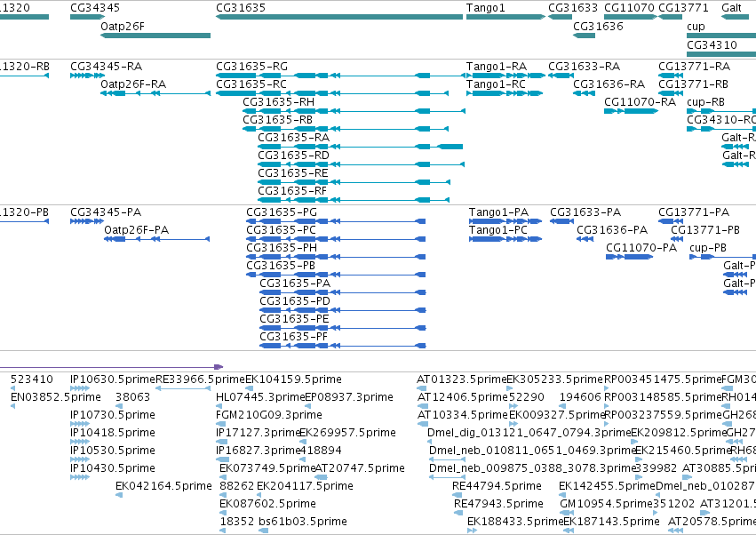Choose transcript CG31635-RD

pyautogui.click(x=362, y=164)
